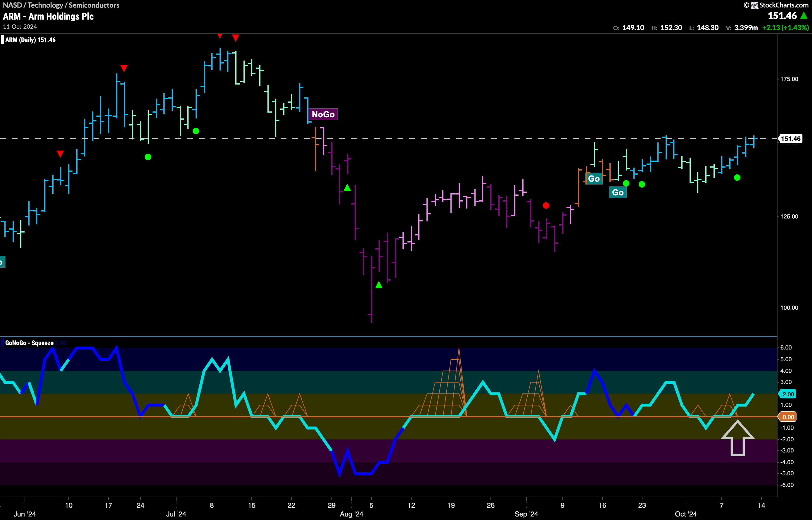Screen dimensions: 812x520
Task: Click the -6.00 oscillator axis label
Action: coord(787,485)
